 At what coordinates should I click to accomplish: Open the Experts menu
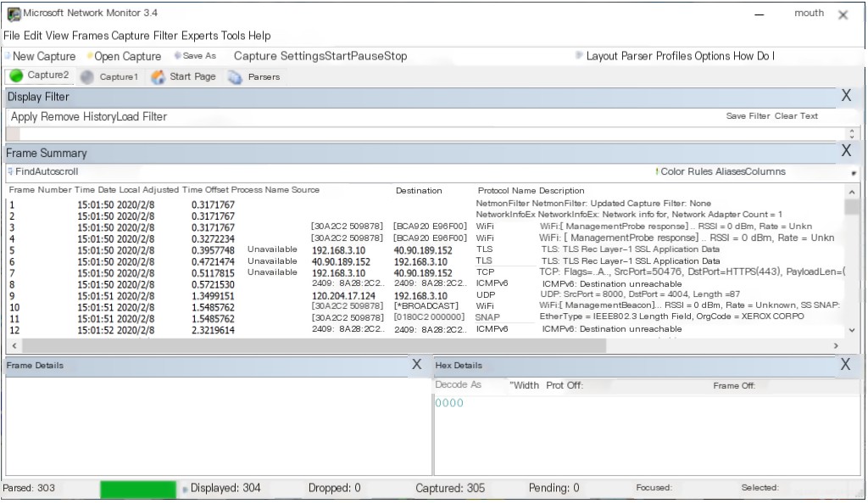point(200,36)
